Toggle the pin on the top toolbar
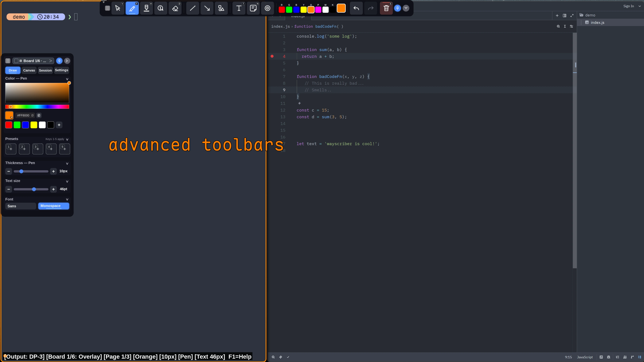The width and height of the screenshot is (644, 362). [x=398, y=8]
